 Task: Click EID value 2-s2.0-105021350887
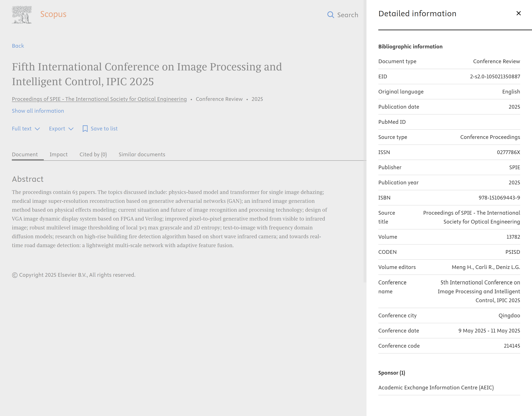pos(495,76)
